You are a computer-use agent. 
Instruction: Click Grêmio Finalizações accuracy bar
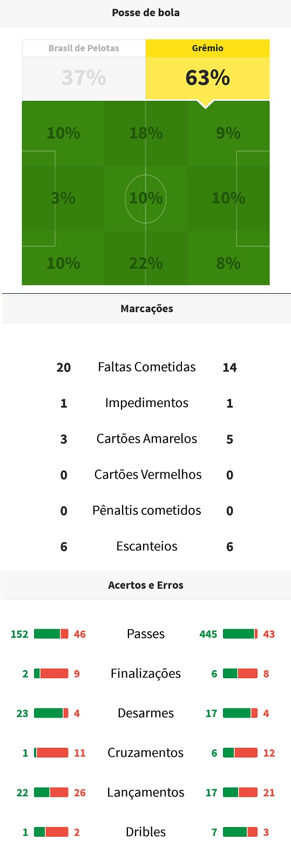tap(240, 673)
